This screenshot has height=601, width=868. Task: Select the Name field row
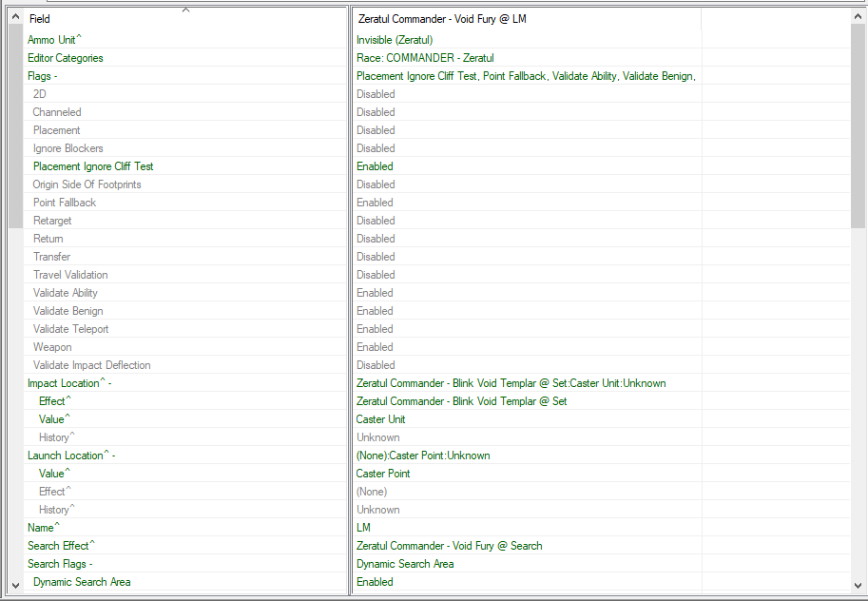tap(184, 528)
